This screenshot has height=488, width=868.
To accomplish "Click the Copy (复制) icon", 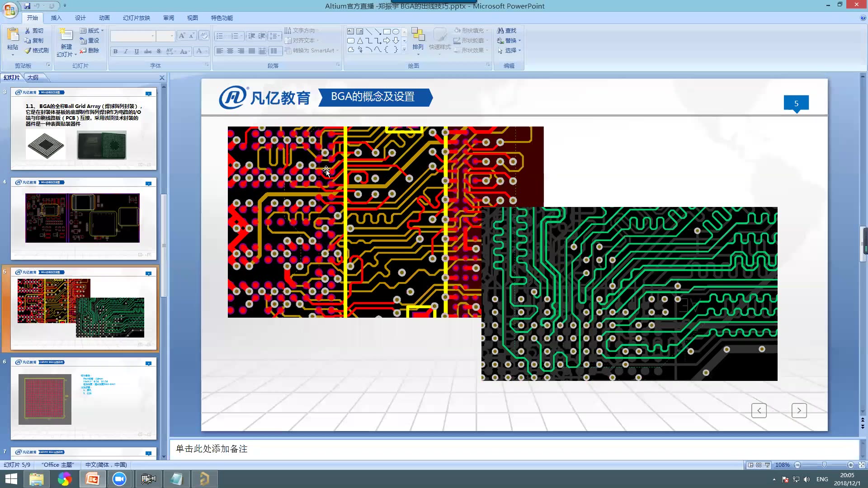I will (x=28, y=41).
